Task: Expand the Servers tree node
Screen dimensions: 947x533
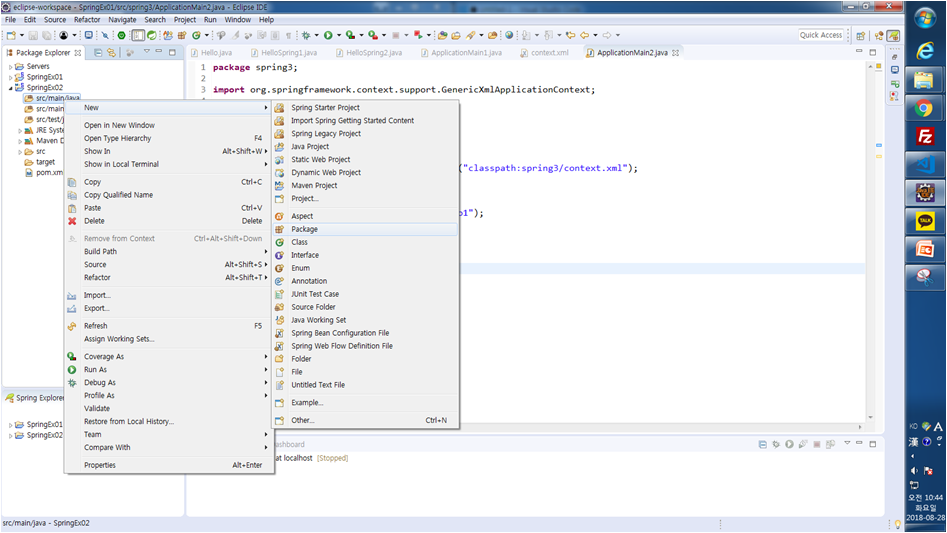Action: [x=10, y=66]
